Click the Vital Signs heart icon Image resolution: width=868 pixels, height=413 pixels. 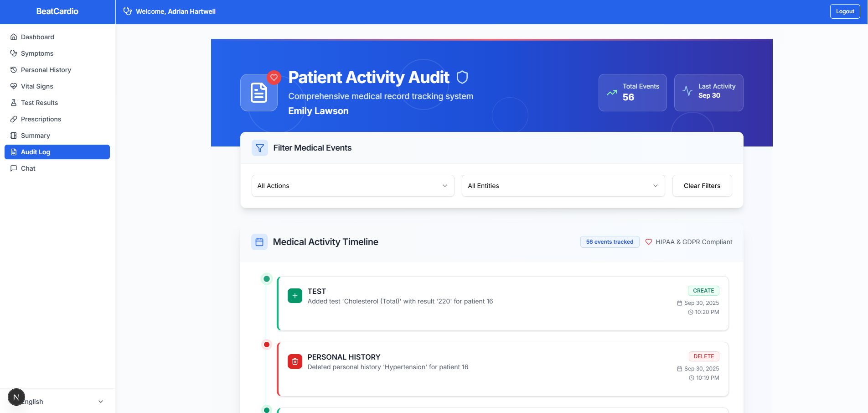(14, 86)
